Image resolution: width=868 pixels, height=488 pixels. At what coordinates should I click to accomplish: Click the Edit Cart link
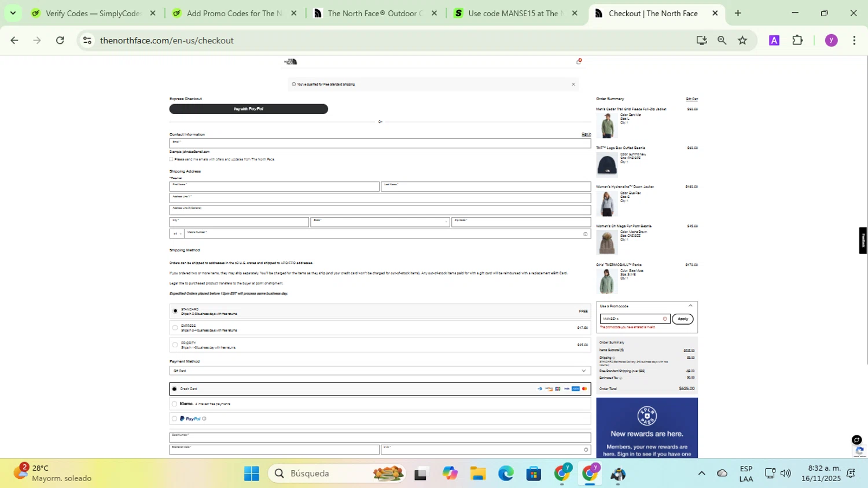pos(692,99)
